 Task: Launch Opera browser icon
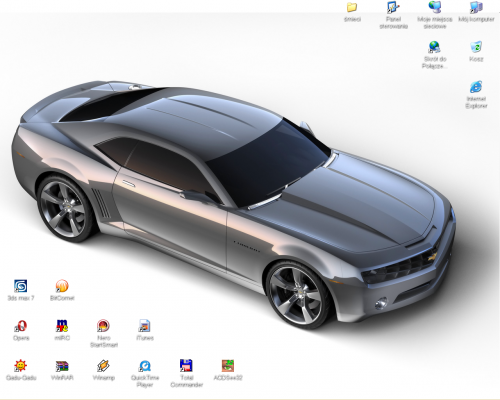(21, 326)
